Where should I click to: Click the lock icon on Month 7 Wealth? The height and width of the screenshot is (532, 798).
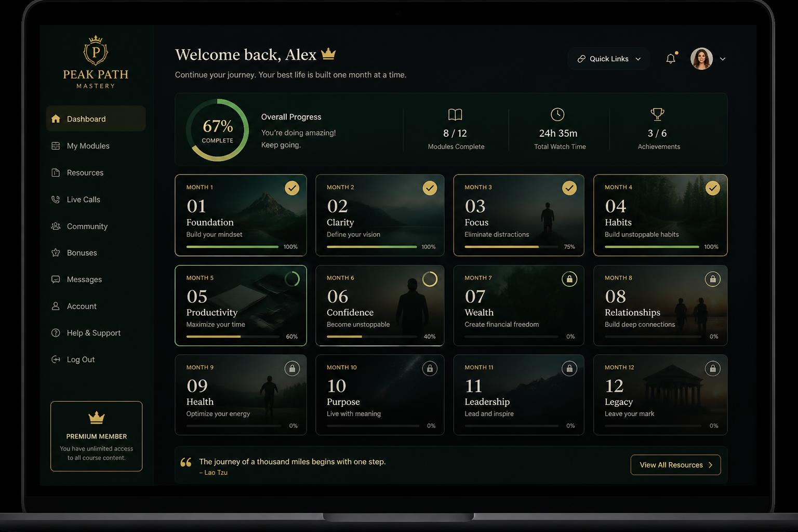pos(569,279)
